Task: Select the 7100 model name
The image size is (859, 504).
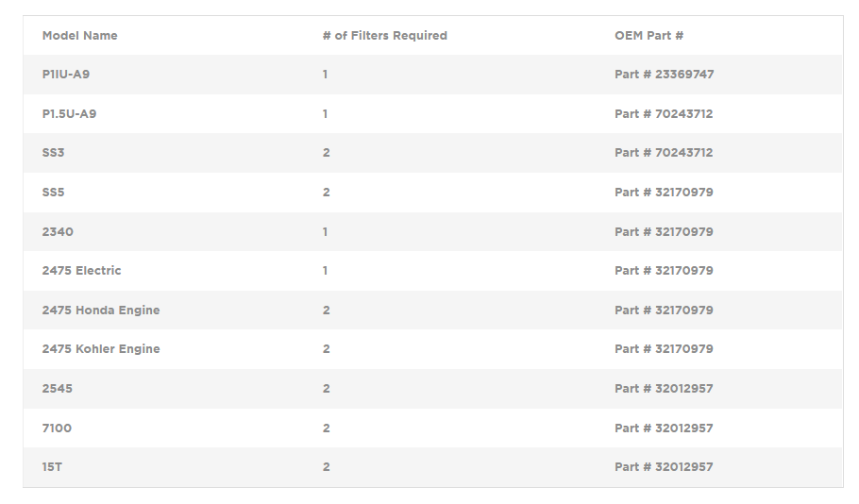Action: click(x=57, y=428)
